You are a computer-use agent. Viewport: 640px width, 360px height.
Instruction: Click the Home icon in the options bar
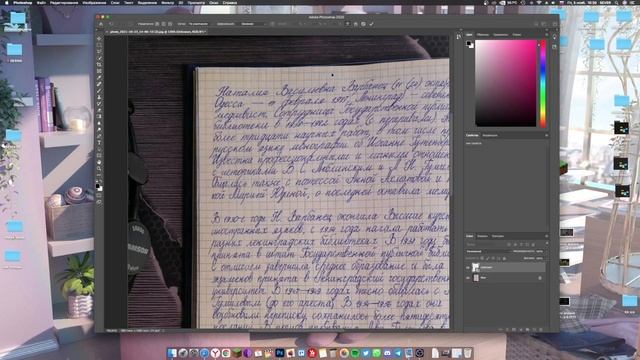pyautogui.click(x=101, y=24)
